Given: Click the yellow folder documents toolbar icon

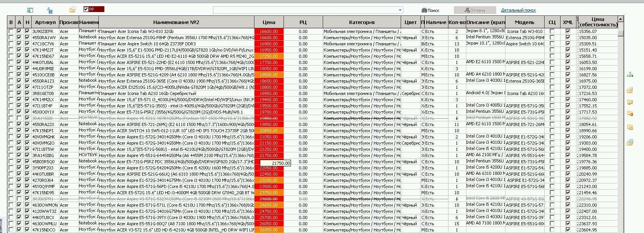Looking at the screenshot, I should pos(72,10).
